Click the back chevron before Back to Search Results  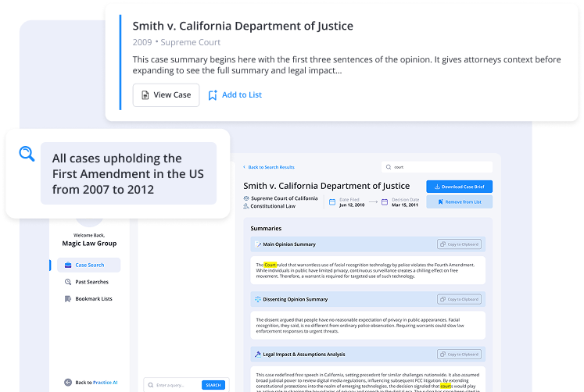pos(245,167)
